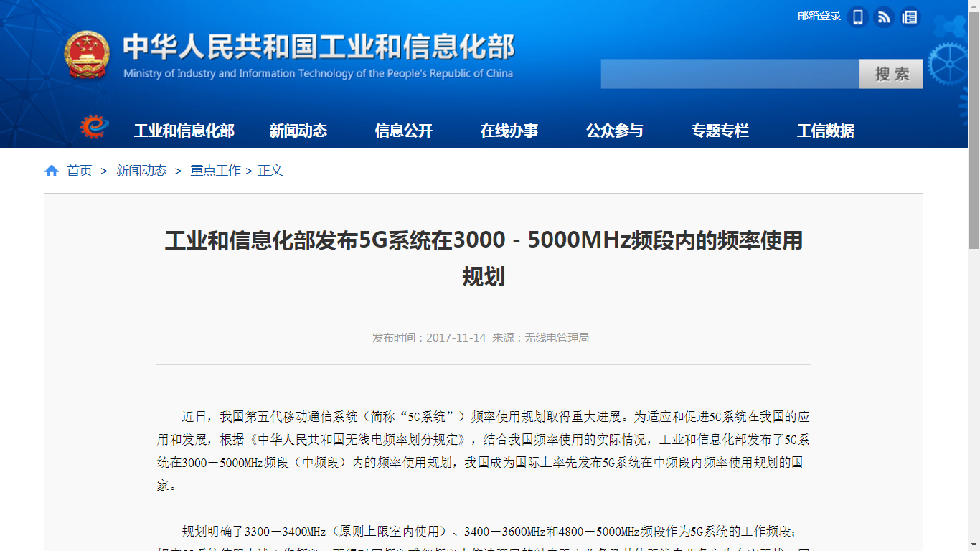Open the 工业和信息化部 navigation menu
Image resolution: width=980 pixels, height=551 pixels.
[184, 131]
